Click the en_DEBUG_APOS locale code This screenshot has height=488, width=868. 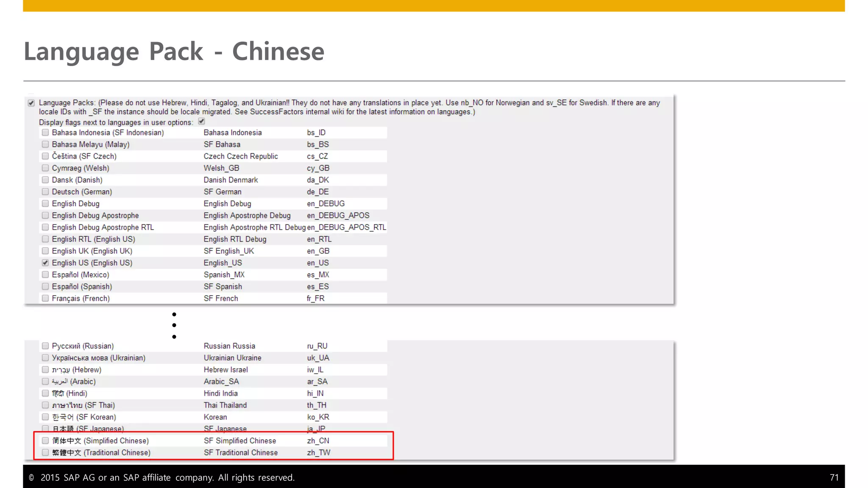pyautogui.click(x=338, y=216)
